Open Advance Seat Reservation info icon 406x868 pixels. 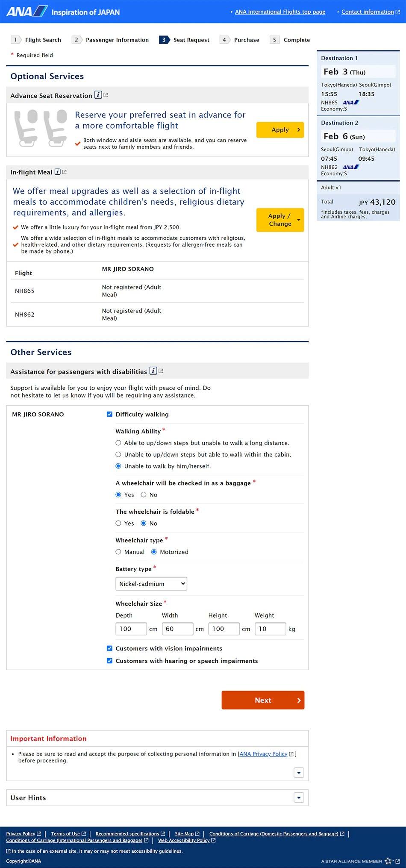98,95
